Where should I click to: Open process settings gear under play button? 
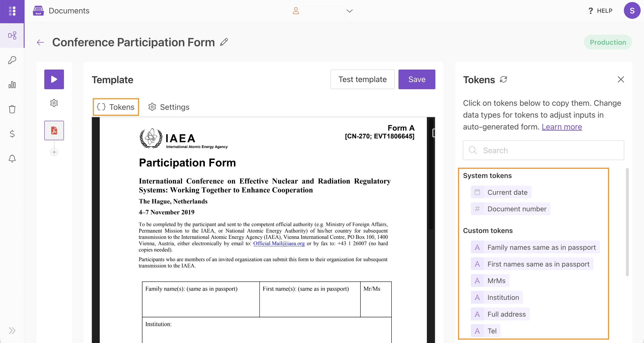pos(54,103)
